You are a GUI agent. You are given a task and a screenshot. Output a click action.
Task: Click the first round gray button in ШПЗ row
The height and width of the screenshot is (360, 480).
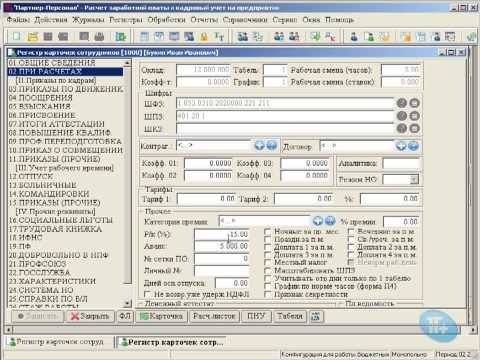click(x=402, y=116)
